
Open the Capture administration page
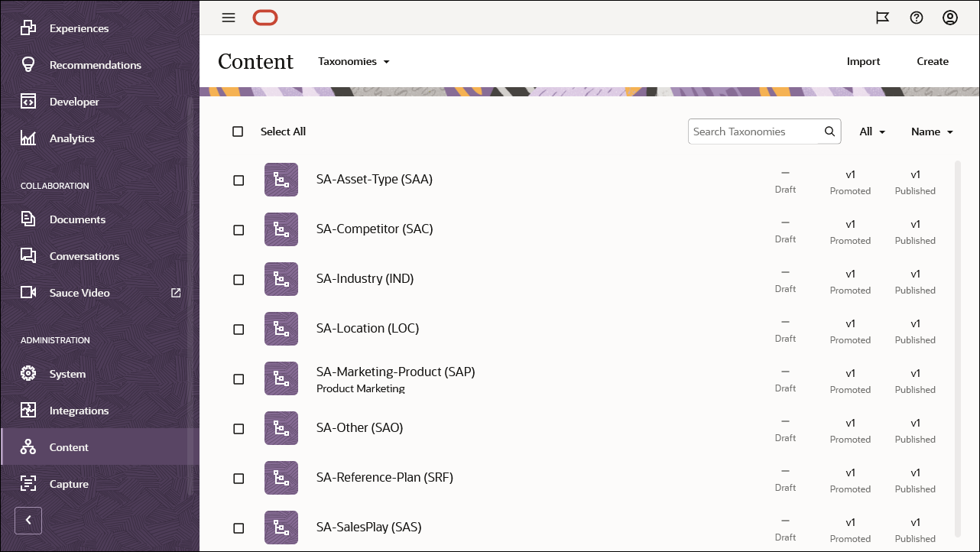coord(69,484)
